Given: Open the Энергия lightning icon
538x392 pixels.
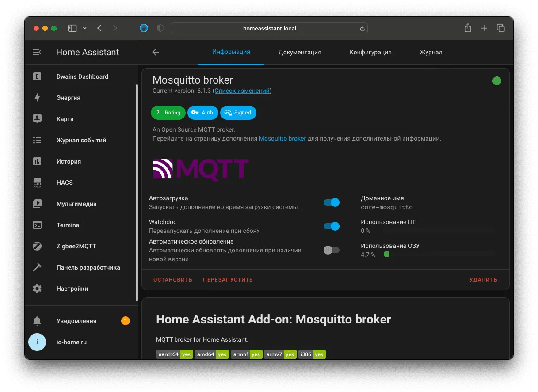Looking at the screenshot, I should (x=37, y=98).
